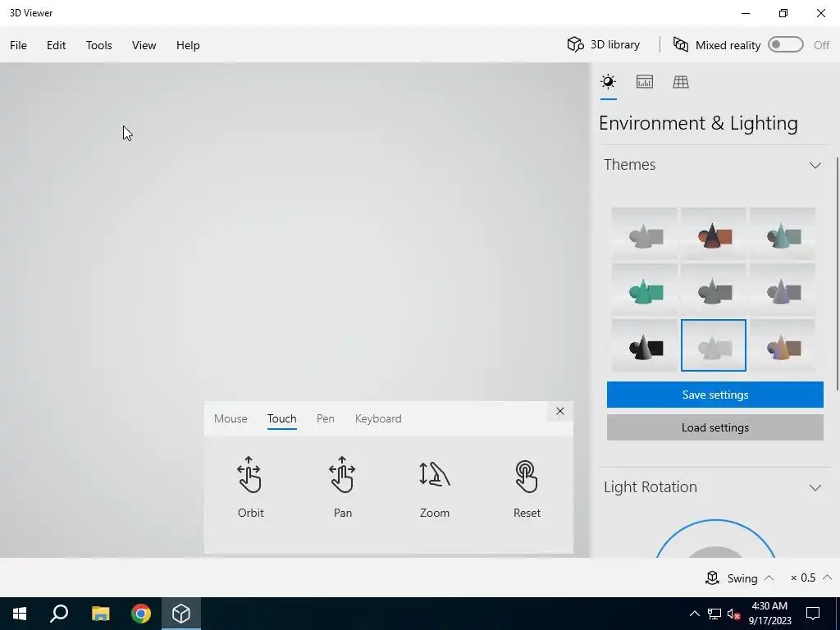Click the 3D Viewer taskbar icon

pyautogui.click(x=181, y=614)
